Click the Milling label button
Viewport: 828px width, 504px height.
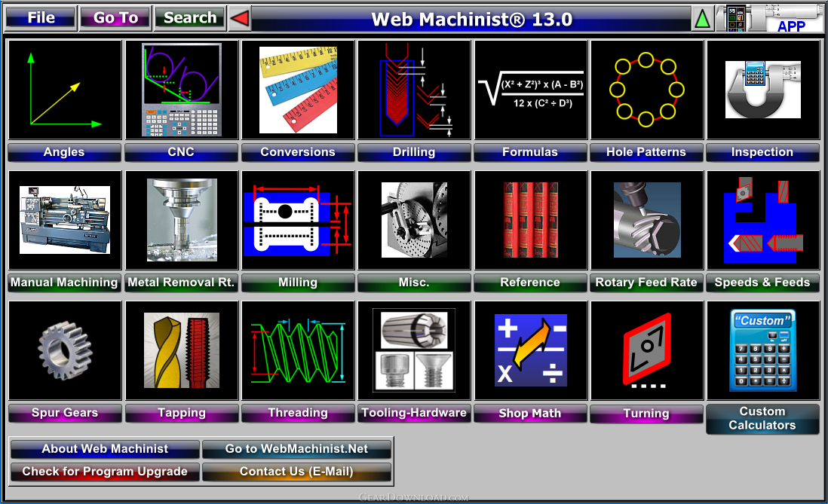pos(298,283)
